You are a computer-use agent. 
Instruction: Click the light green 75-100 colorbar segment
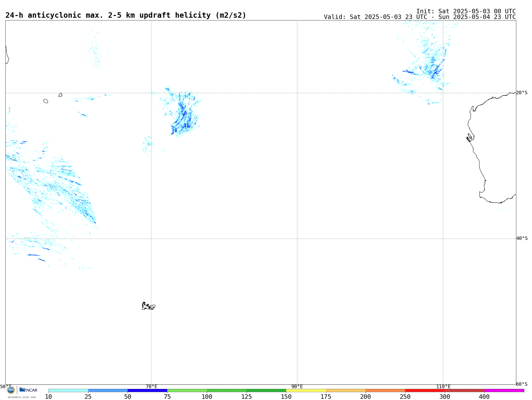click(x=187, y=391)
